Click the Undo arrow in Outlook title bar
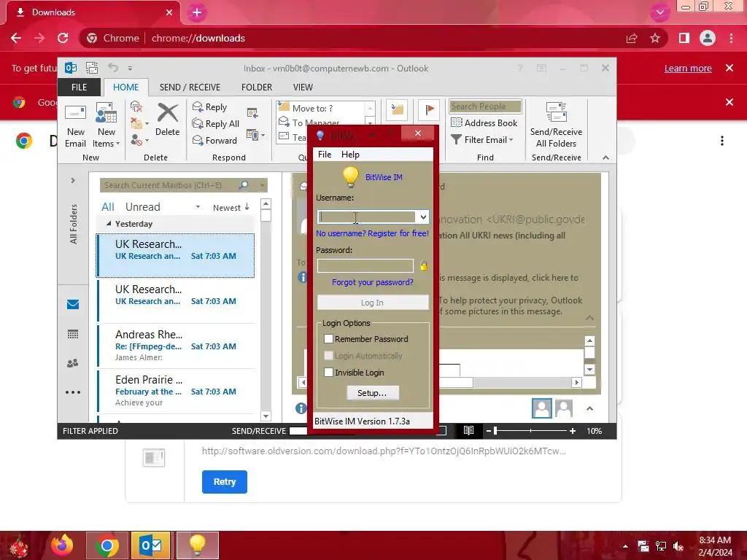This screenshot has width=747, height=560. click(x=113, y=68)
